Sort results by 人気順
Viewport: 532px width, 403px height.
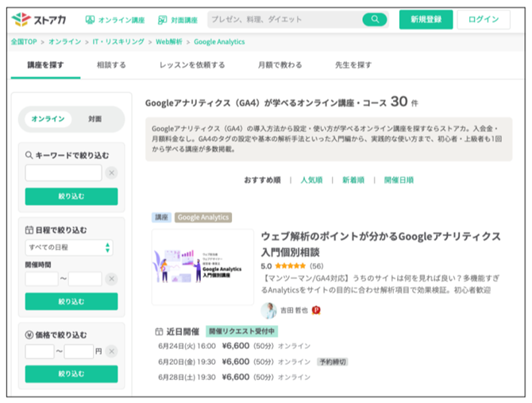tap(311, 180)
